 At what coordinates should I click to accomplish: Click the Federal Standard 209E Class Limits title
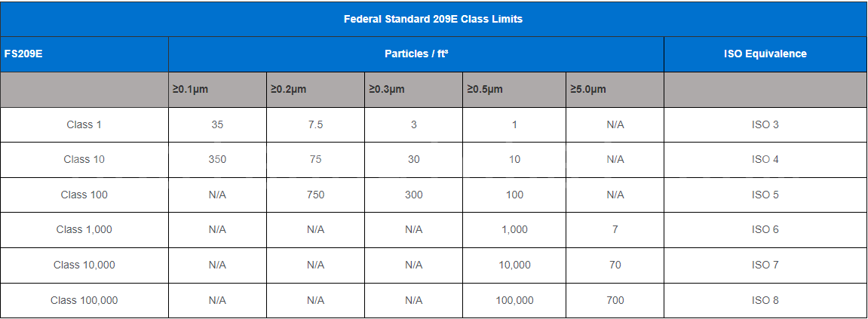pos(433,19)
